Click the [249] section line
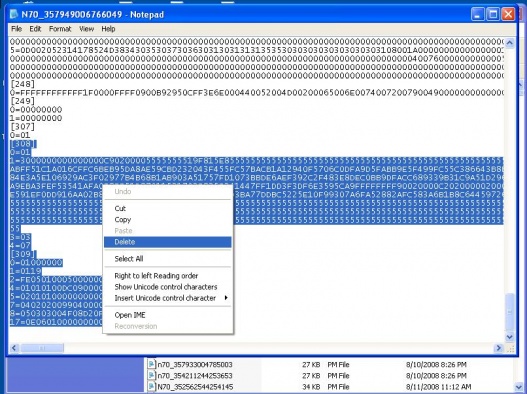 [x=23, y=101]
